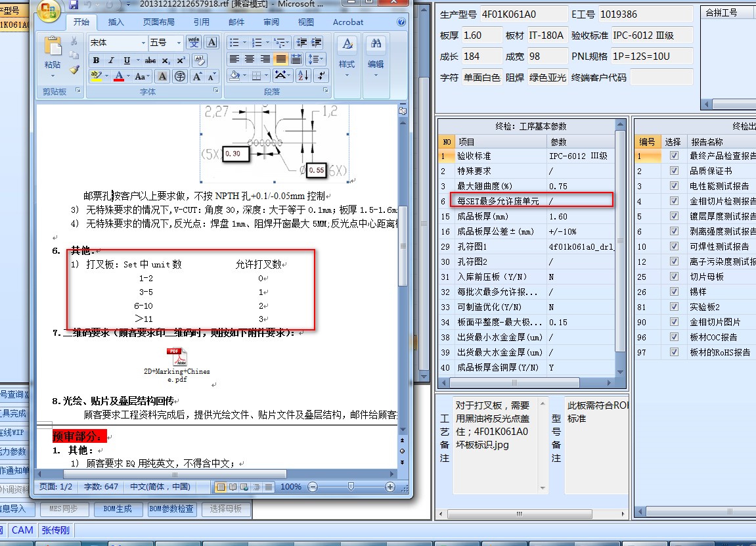Switch to the 页面布局 ribbon tab
This screenshot has height=546, width=756.
pyautogui.click(x=159, y=22)
